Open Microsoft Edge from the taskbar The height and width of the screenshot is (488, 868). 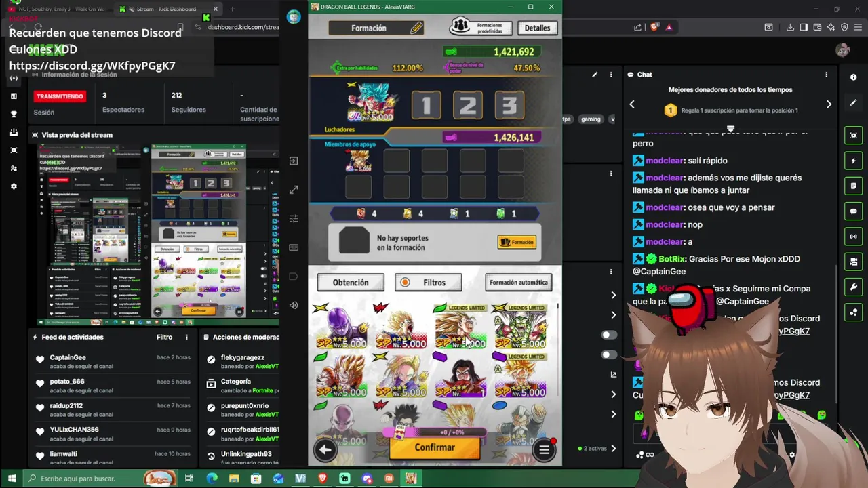pyautogui.click(x=212, y=479)
